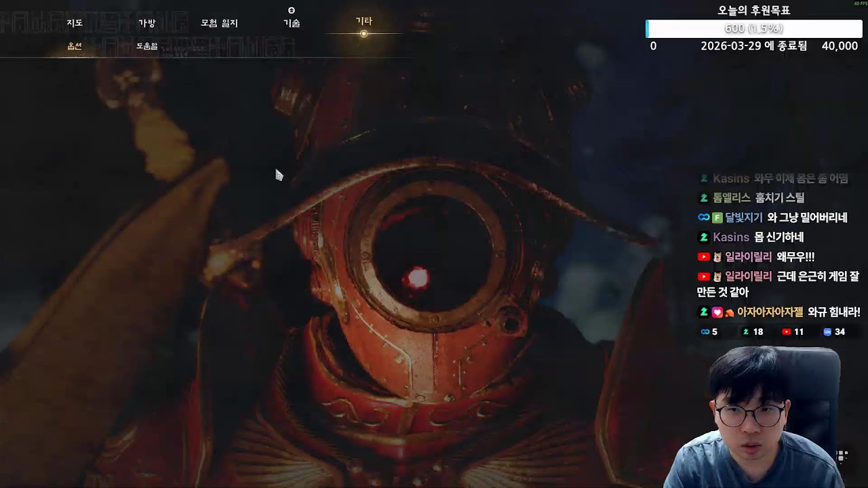
Task: Click platform icon at start of 아자아자아자젤 row
Action: point(704,312)
